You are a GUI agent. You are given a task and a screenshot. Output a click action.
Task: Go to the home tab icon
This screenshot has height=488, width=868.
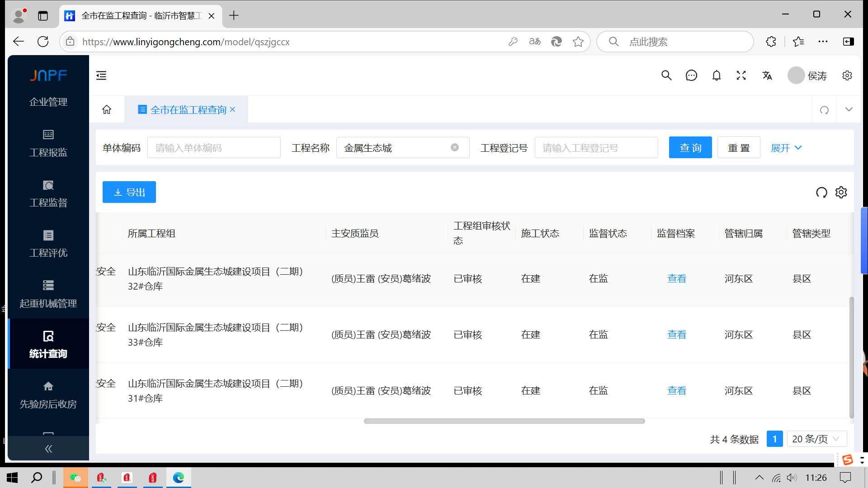[107, 109]
